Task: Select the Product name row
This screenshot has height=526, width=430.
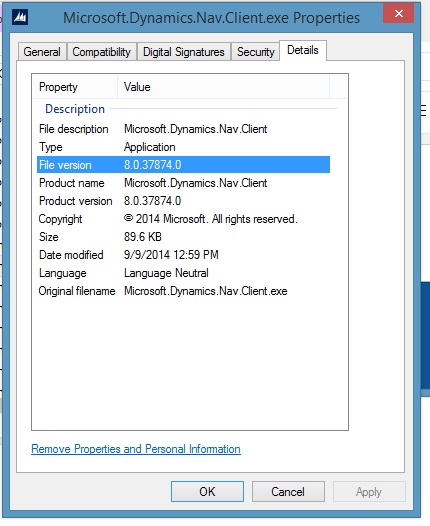Action: pos(183,183)
